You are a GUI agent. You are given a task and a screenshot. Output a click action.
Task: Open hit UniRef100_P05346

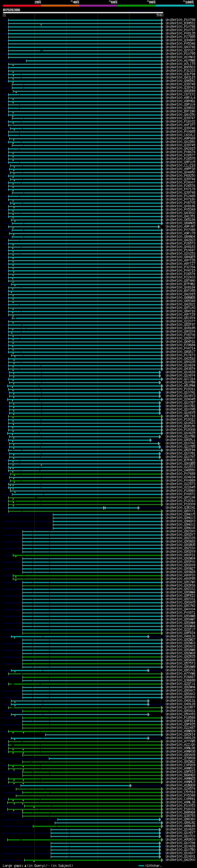tap(180, 43)
